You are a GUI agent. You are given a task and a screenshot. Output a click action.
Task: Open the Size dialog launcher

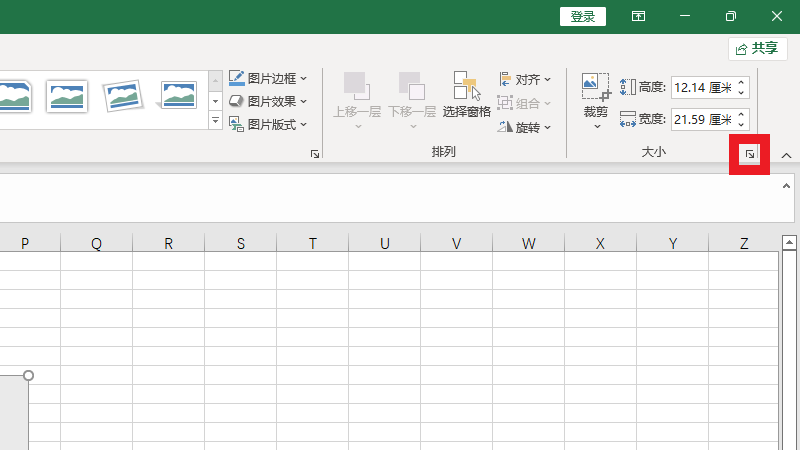tap(749, 154)
